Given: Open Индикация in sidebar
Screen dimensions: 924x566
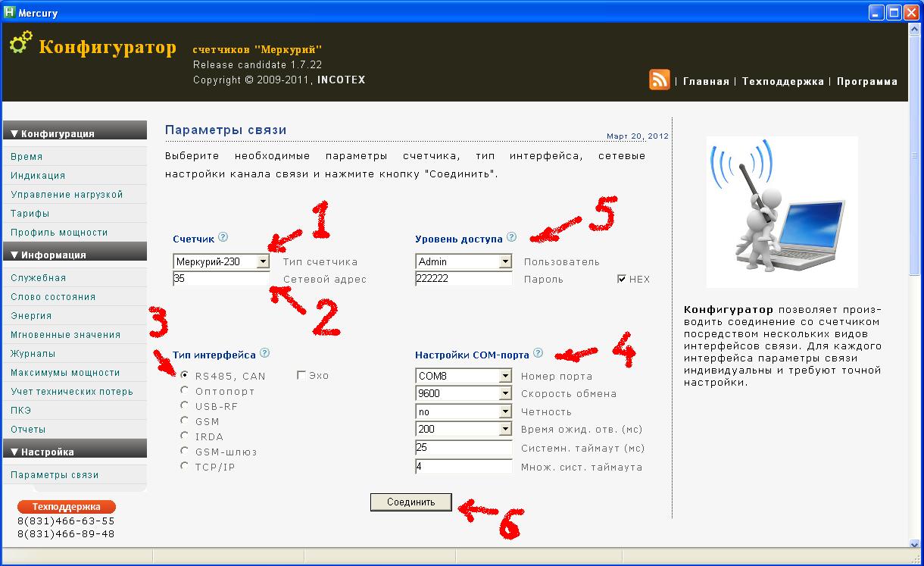Looking at the screenshot, I should 38,175.
